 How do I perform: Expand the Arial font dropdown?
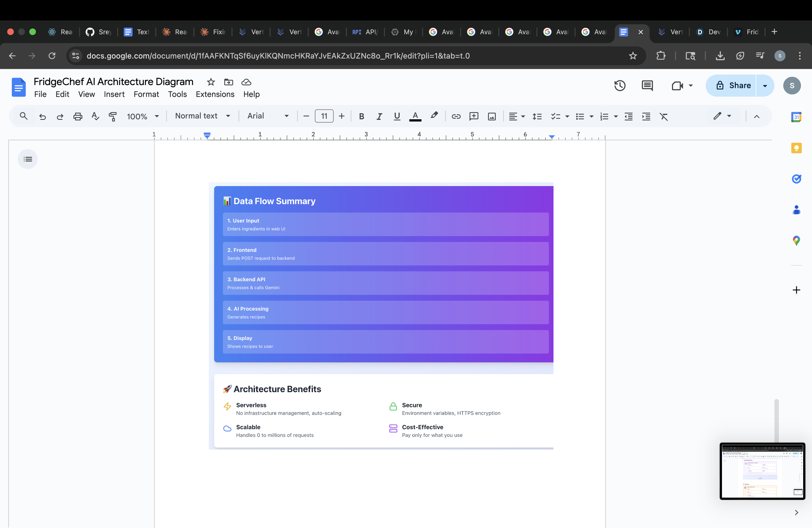tap(268, 116)
